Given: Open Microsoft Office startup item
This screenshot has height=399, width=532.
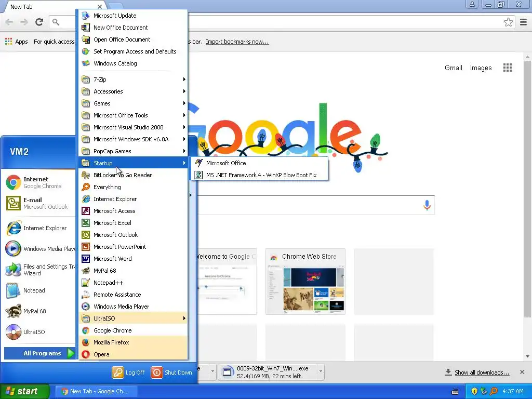Looking at the screenshot, I should click(x=260, y=163).
